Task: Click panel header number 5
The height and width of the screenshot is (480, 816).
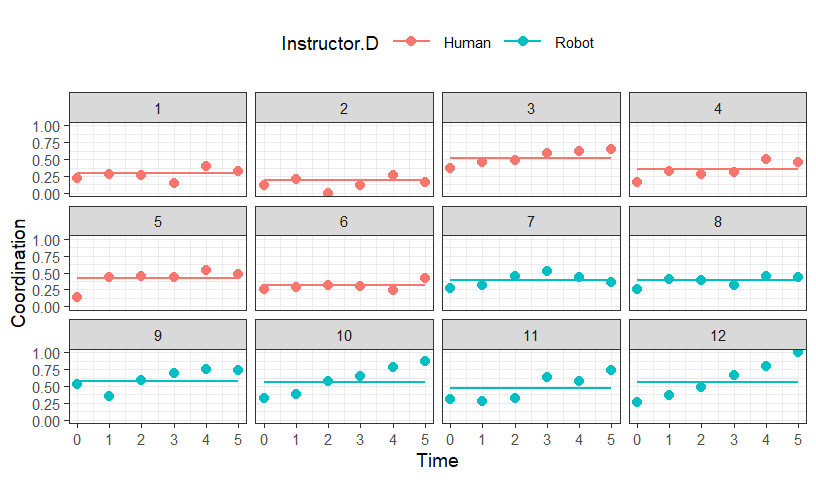Action: coord(158,221)
